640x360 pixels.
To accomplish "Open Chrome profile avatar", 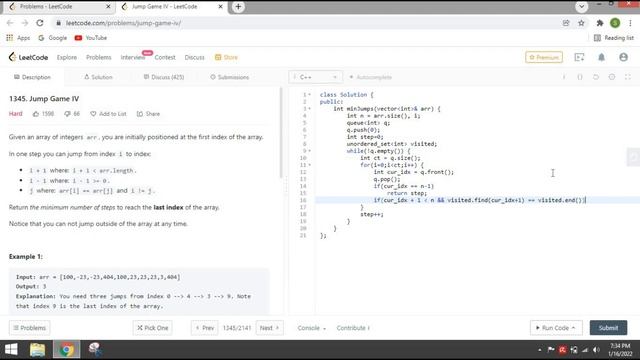I will 615,23.
